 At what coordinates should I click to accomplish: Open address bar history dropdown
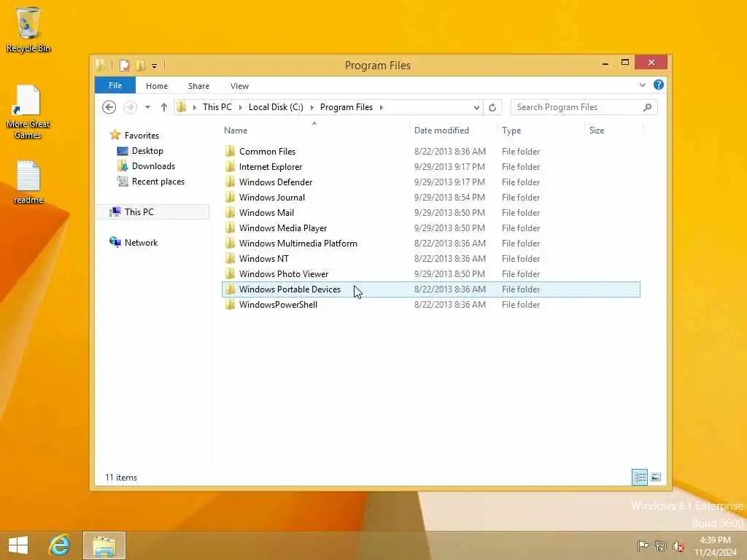[476, 108]
